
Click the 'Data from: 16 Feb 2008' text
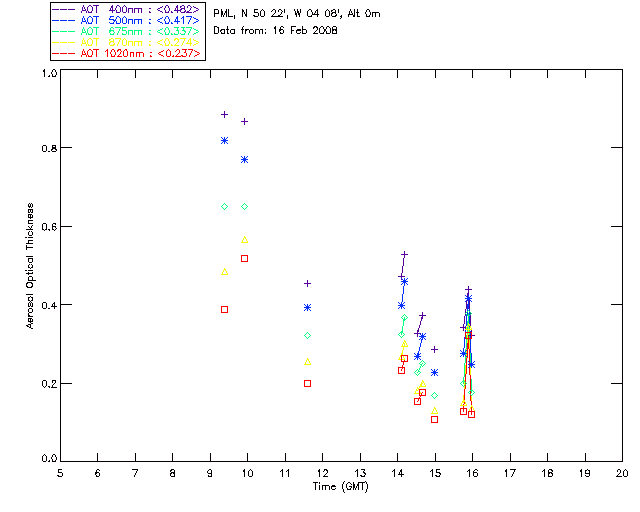pyautogui.click(x=275, y=31)
